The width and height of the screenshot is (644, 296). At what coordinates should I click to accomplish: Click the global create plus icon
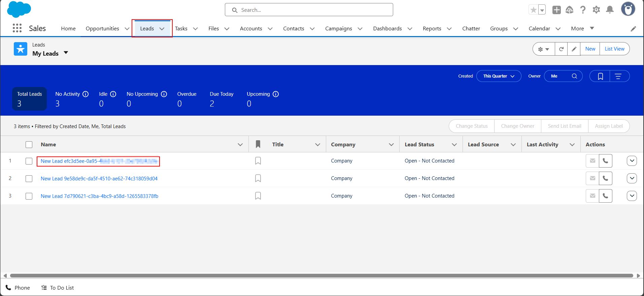point(556,10)
